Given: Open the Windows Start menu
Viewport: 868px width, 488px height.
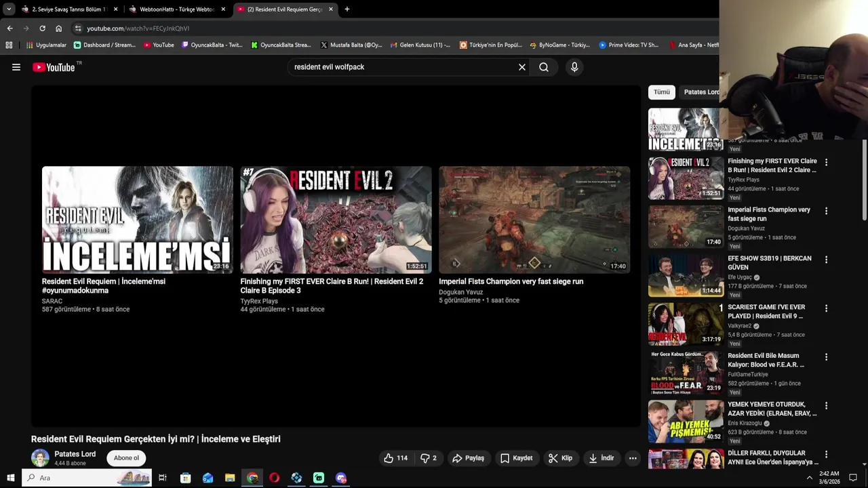Looking at the screenshot, I should click(10, 478).
